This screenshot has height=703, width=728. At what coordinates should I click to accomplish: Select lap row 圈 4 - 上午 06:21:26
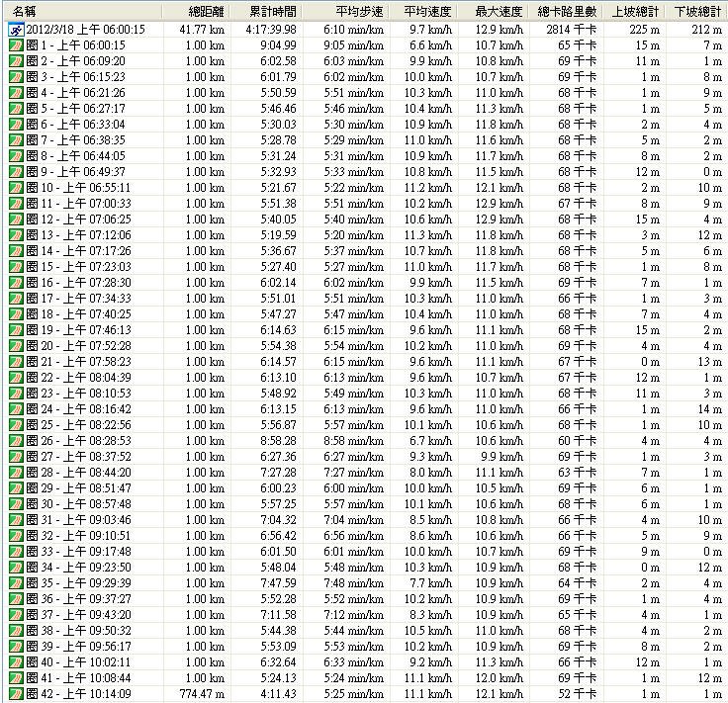(366, 94)
